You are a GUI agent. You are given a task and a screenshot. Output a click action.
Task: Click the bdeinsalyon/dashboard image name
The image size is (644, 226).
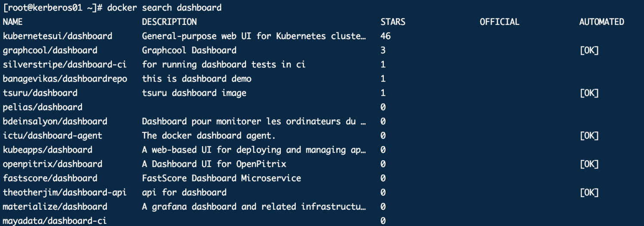tap(55, 121)
